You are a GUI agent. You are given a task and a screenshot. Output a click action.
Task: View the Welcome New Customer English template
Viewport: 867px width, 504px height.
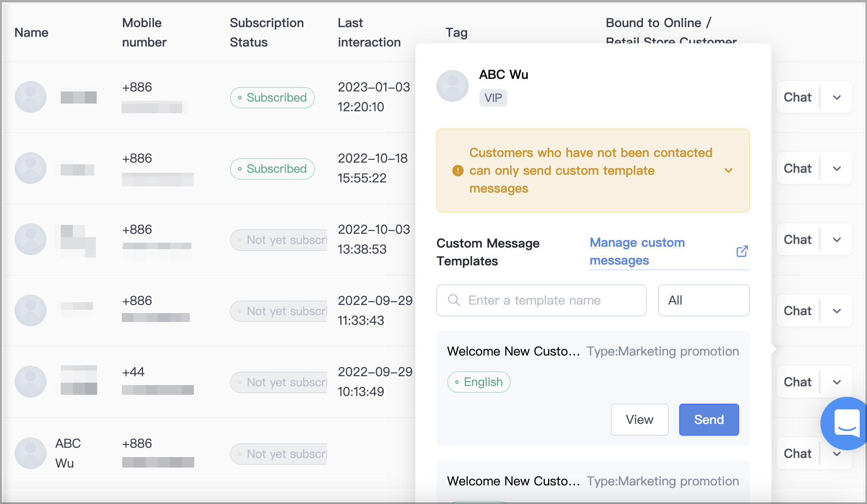[x=640, y=419]
